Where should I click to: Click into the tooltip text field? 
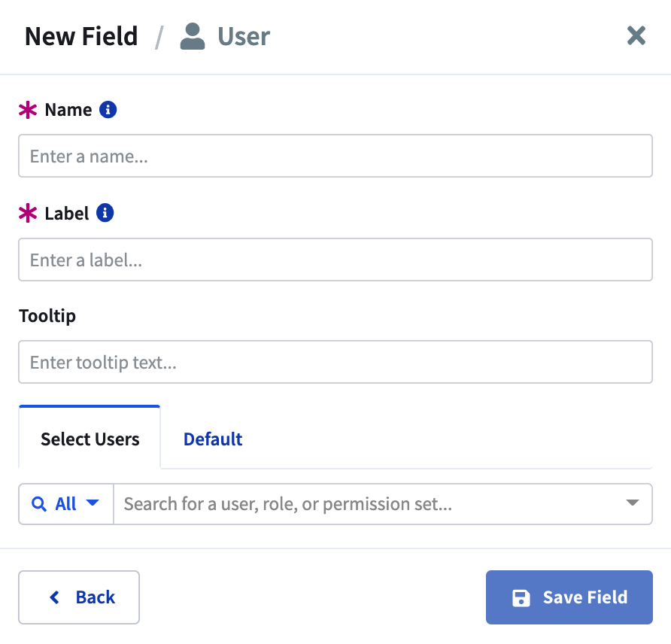click(x=335, y=362)
